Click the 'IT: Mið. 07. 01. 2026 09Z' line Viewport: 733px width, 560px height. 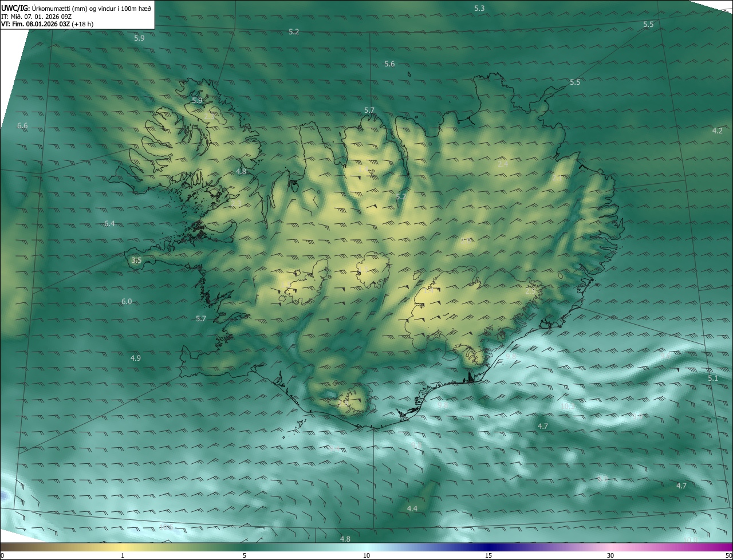[37, 17]
